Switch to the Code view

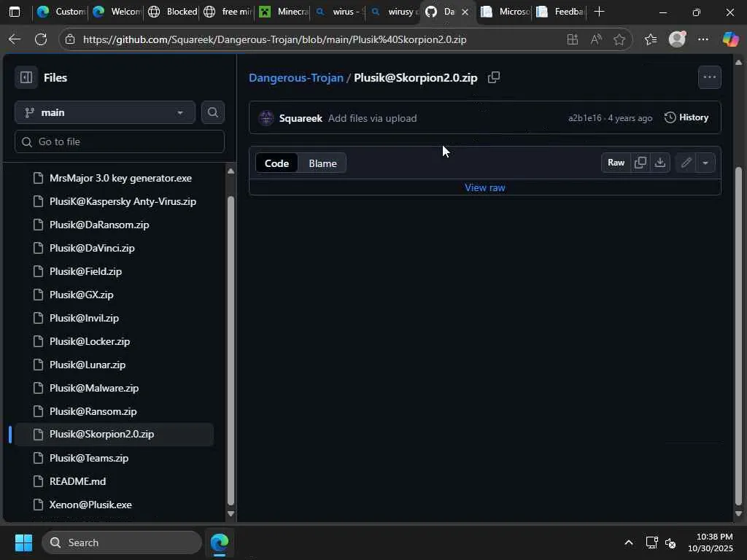[276, 163]
